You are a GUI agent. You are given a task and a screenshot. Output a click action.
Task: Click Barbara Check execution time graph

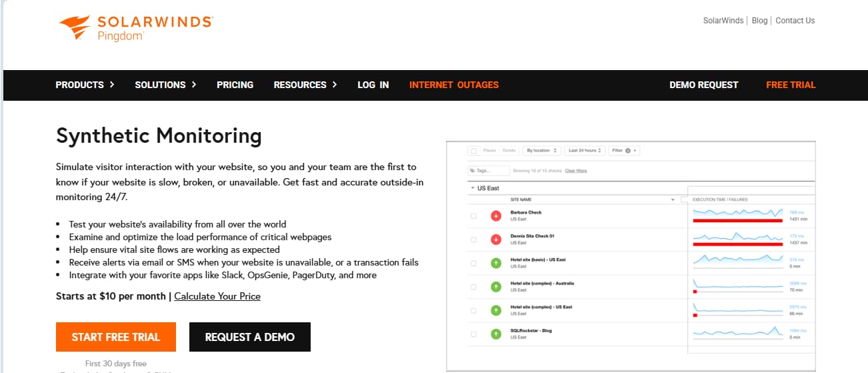pyautogui.click(x=737, y=215)
